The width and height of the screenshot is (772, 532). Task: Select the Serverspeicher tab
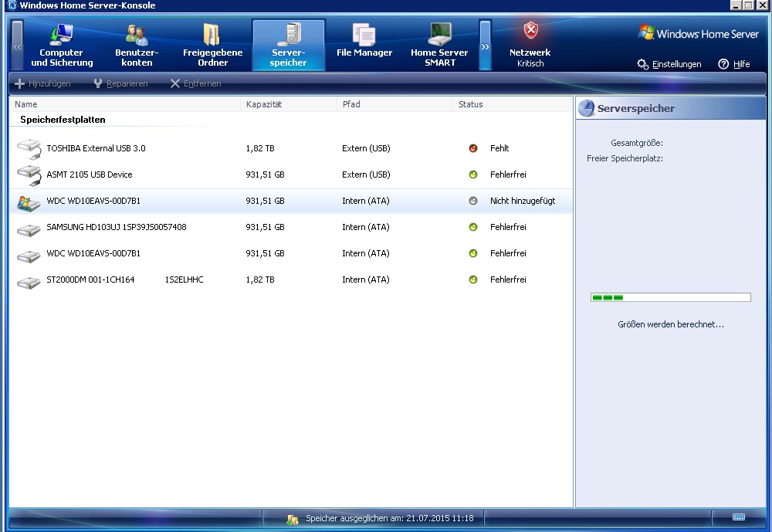click(x=289, y=46)
